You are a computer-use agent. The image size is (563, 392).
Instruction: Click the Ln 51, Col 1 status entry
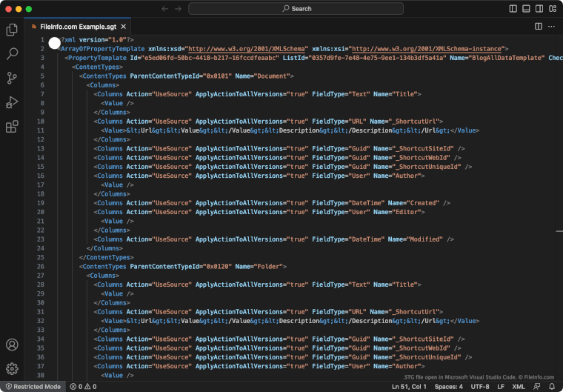[409, 387]
